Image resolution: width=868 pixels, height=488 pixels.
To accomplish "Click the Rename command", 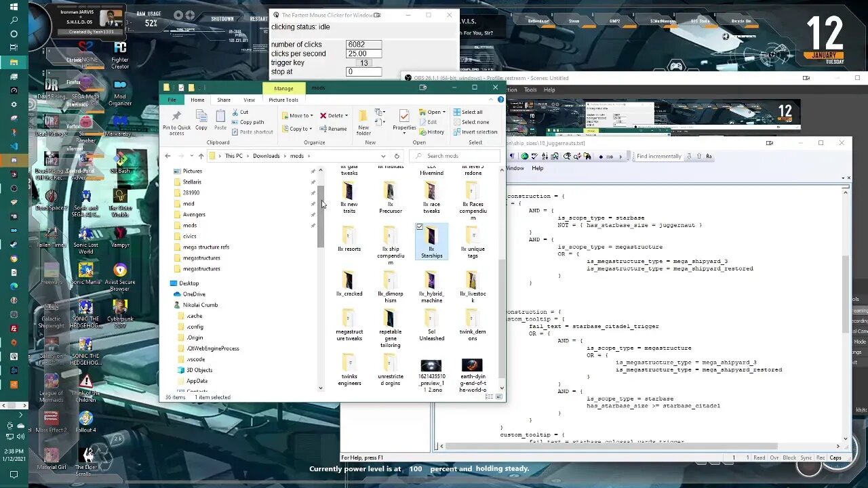I will tap(333, 129).
